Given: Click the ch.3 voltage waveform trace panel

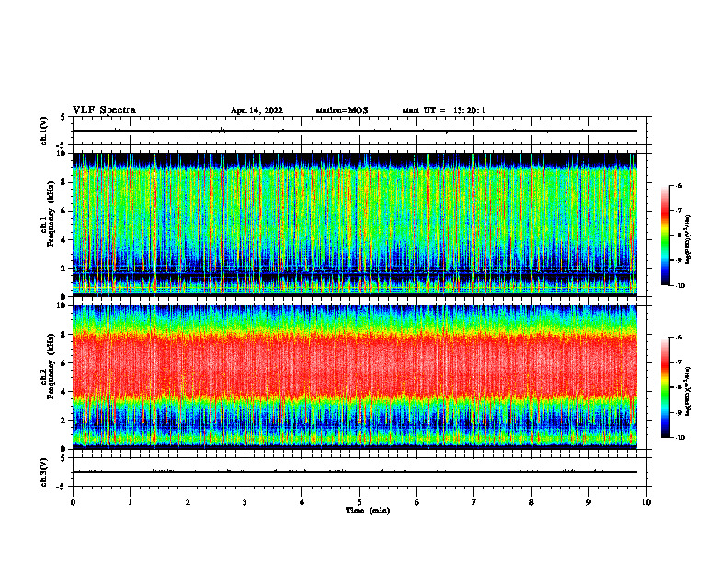Looking at the screenshot, I should (x=359, y=472).
